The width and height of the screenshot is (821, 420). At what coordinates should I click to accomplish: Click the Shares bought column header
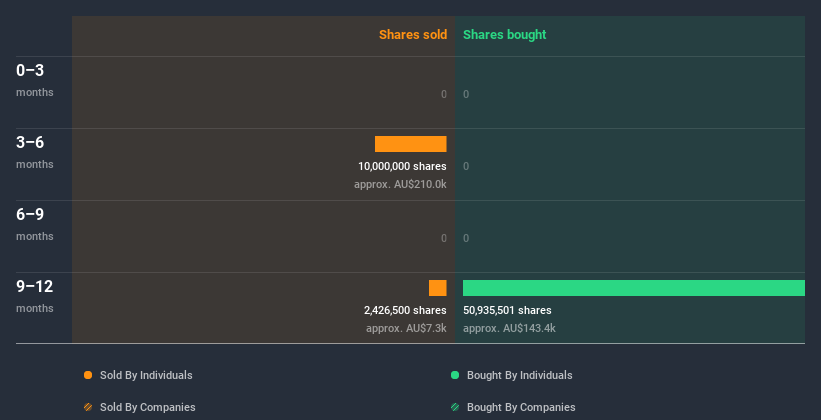click(505, 35)
